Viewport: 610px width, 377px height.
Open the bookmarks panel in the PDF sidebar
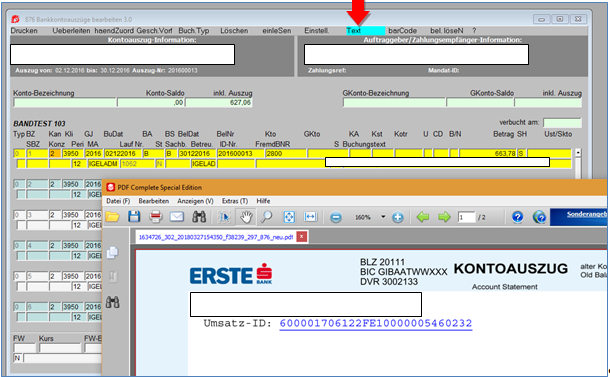112,277
